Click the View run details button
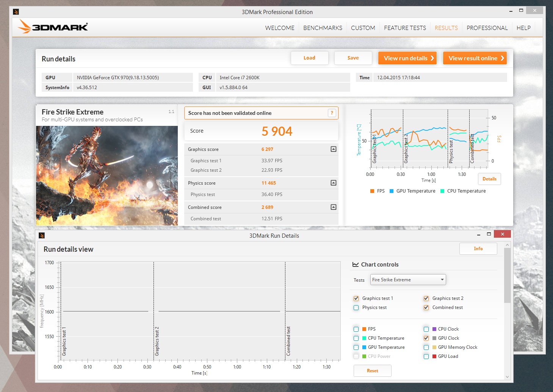The height and width of the screenshot is (392, 553). click(407, 58)
